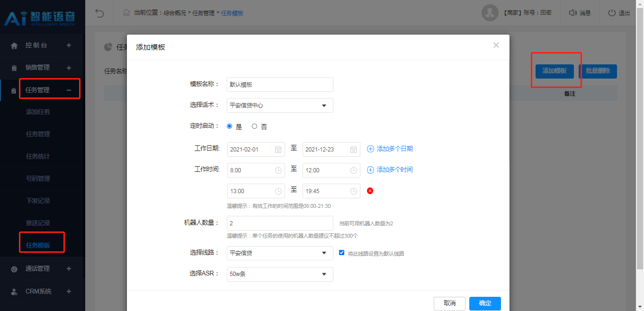The image size is (644, 311).
Task: Open 选择ASR dropdown showing 50w条
Action: tap(280, 274)
